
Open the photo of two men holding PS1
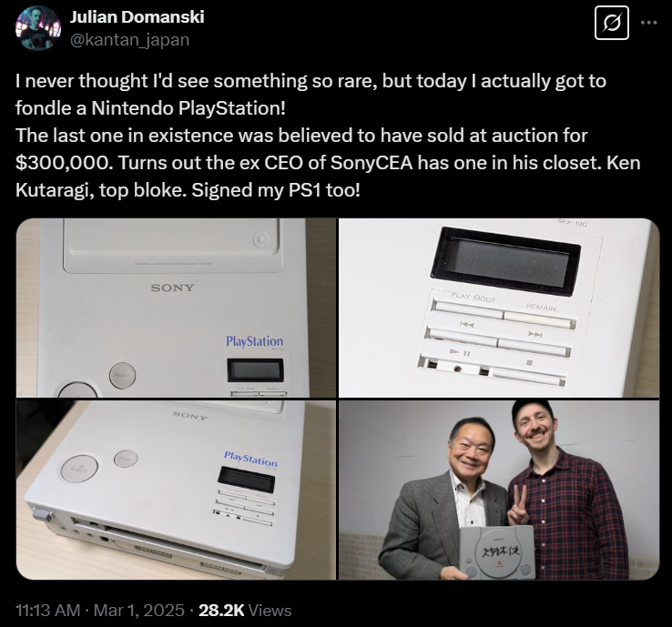[499, 490]
